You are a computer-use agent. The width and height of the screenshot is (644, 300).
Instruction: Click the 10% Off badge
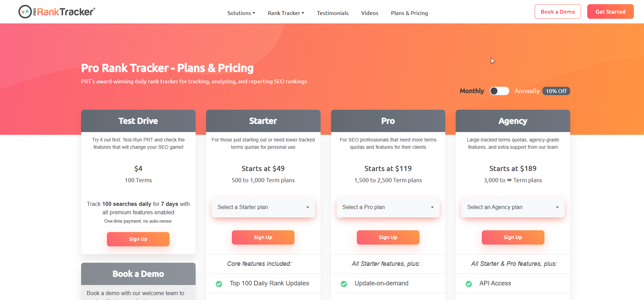556,91
